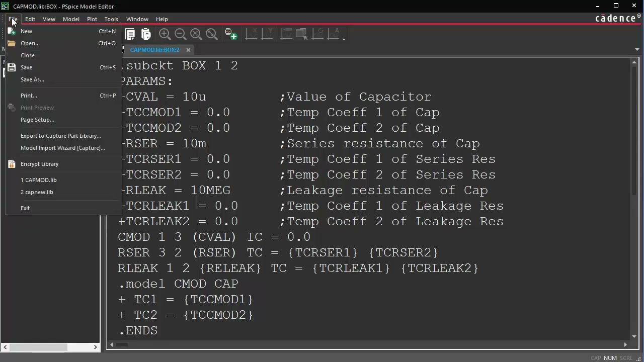Open recent file 1 CAPMOD.lib
The image size is (644, 362).
pyautogui.click(x=63, y=180)
